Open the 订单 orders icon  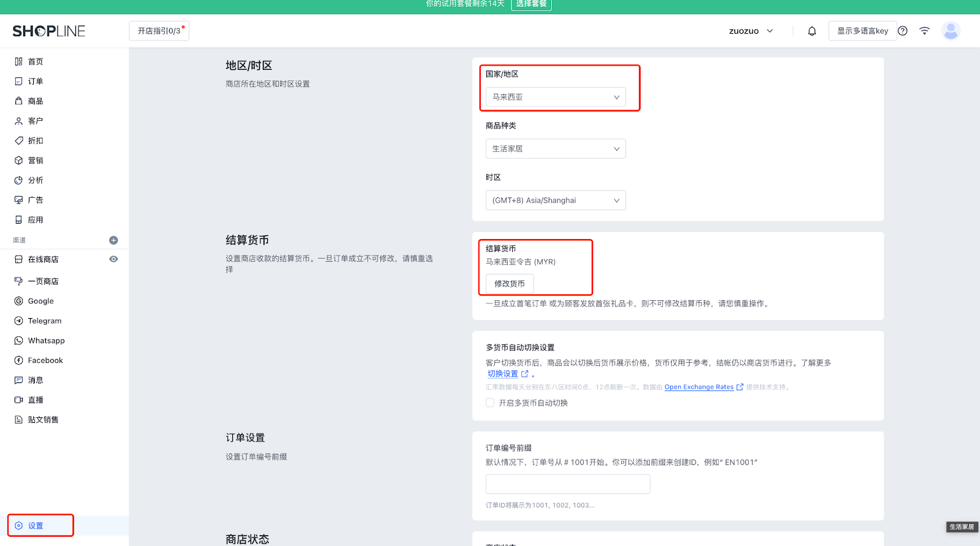tap(19, 81)
